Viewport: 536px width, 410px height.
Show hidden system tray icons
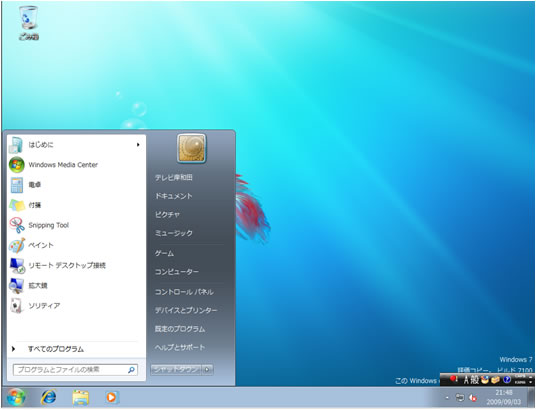[447, 398]
